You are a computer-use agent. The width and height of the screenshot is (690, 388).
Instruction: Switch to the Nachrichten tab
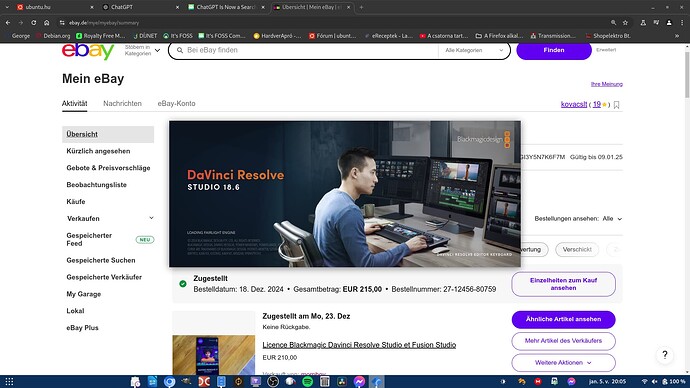(122, 103)
